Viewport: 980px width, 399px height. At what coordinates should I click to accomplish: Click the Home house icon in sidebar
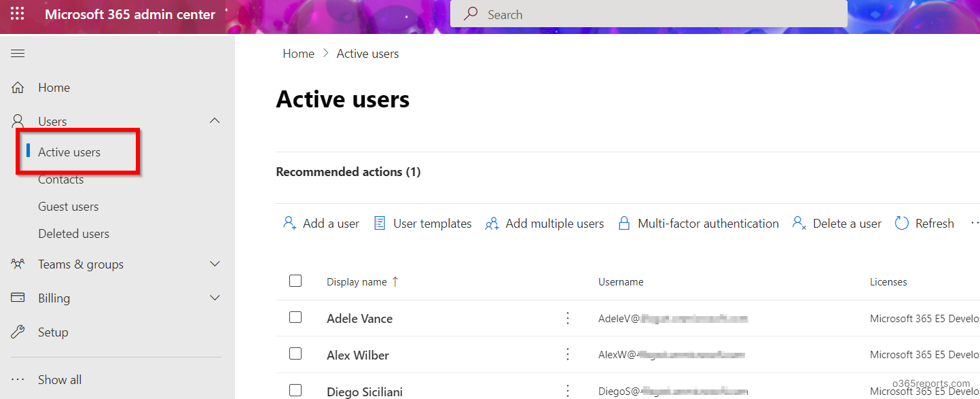point(18,88)
